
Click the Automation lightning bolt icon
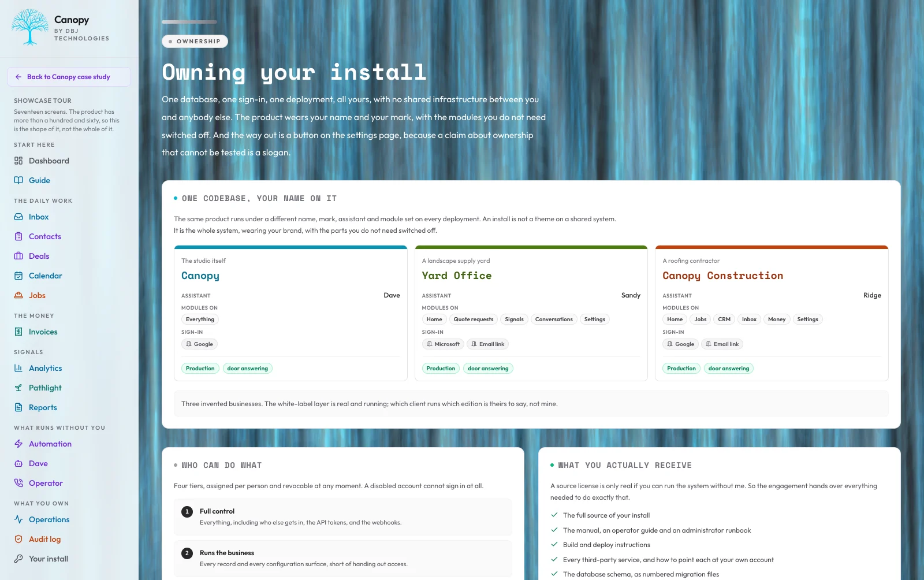coord(18,444)
